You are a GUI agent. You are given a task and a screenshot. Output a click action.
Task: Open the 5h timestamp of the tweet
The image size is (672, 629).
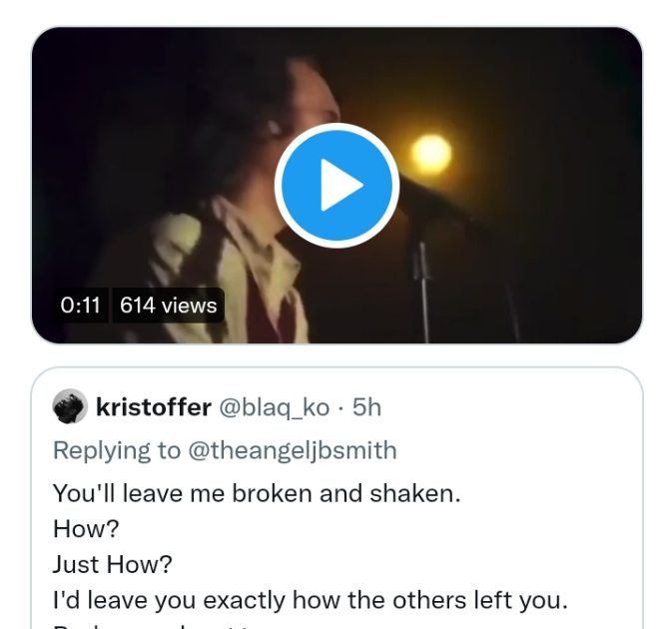(366, 407)
